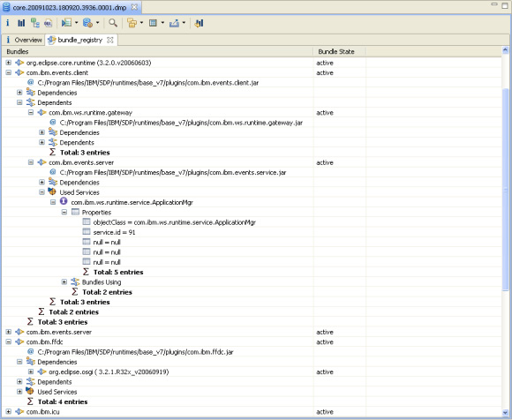
Task: Click bundle icon beside org.eclipse.core.runtime
Action: 19,63
